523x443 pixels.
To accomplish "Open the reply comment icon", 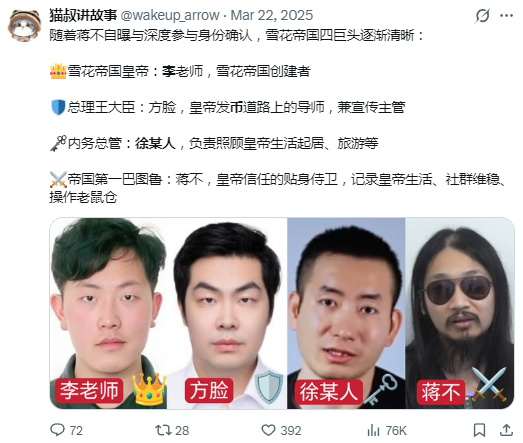I will click(57, 430).
